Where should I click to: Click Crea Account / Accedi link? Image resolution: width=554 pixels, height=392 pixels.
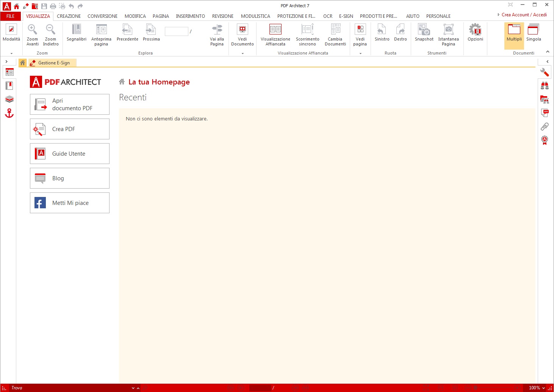click(x=524, y=15)
